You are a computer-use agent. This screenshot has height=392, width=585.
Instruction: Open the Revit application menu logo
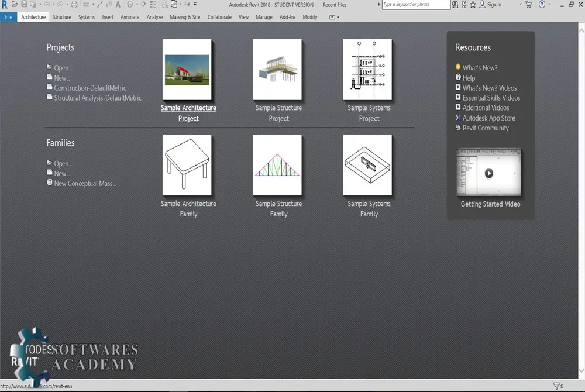5,5
